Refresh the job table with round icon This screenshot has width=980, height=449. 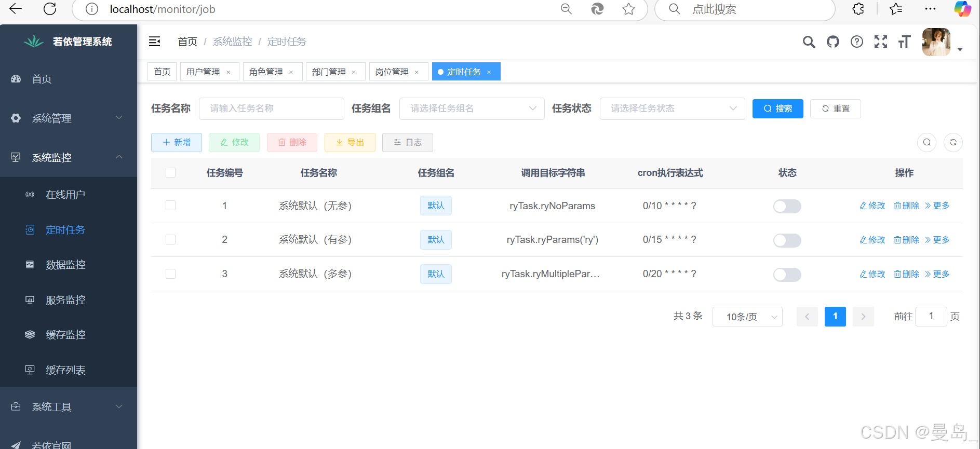point(953,142)
